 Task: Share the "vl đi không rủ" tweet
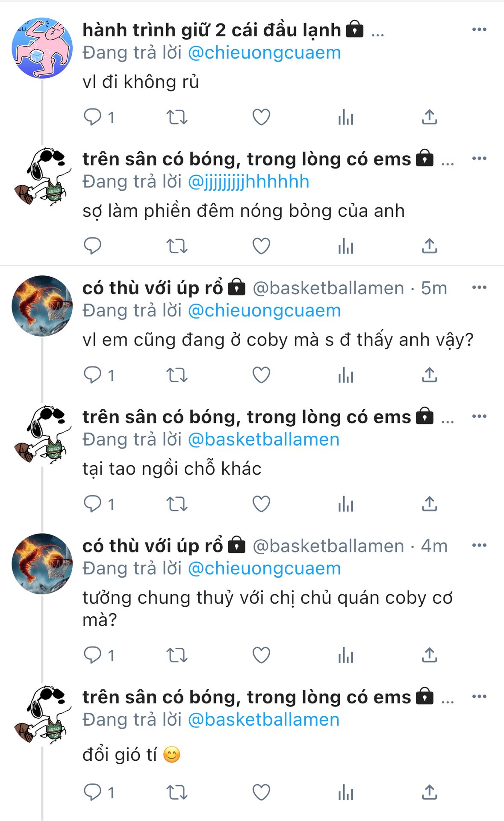coord(430,117)
